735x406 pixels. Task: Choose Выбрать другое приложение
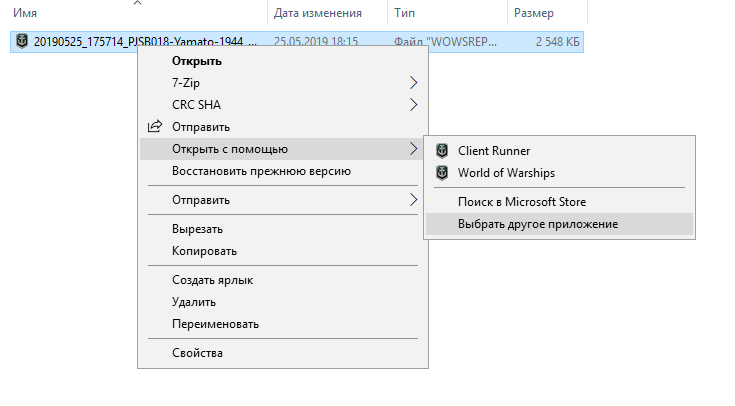[559, 224]
